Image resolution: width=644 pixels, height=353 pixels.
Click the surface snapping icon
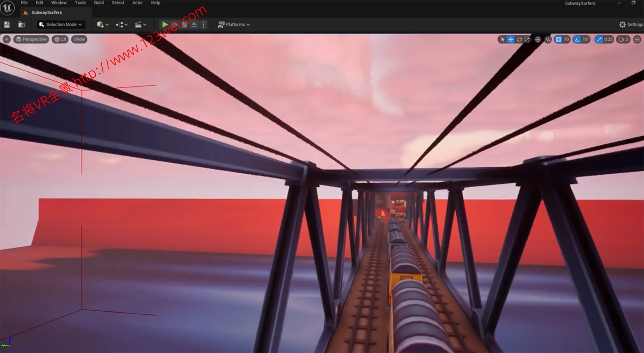(x=548, y=40)
